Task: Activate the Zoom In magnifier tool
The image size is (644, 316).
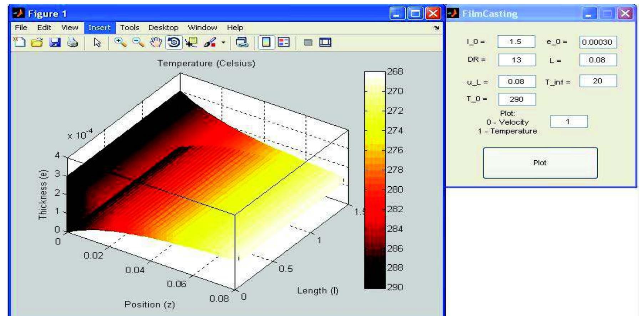Action: pos(120,42)
